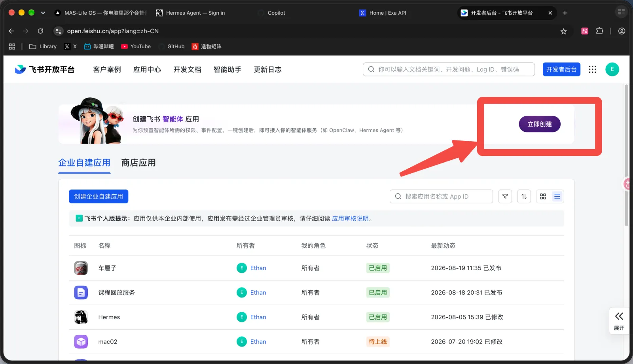Open the 车厘子 app icon
Viewport: 633px width, 364px height.
point(81,268)
